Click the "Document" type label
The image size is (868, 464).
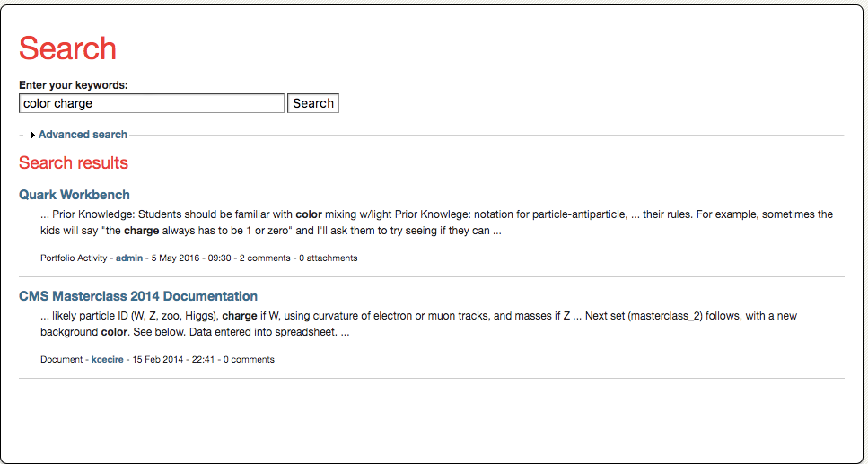[61, 359]
